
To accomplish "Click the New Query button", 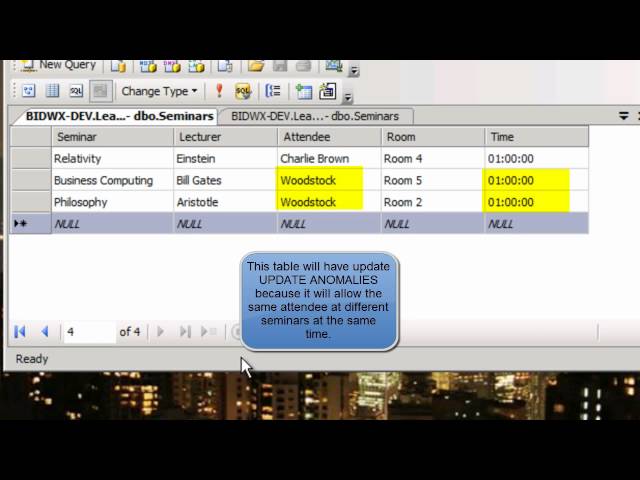I will click(58, 65).
